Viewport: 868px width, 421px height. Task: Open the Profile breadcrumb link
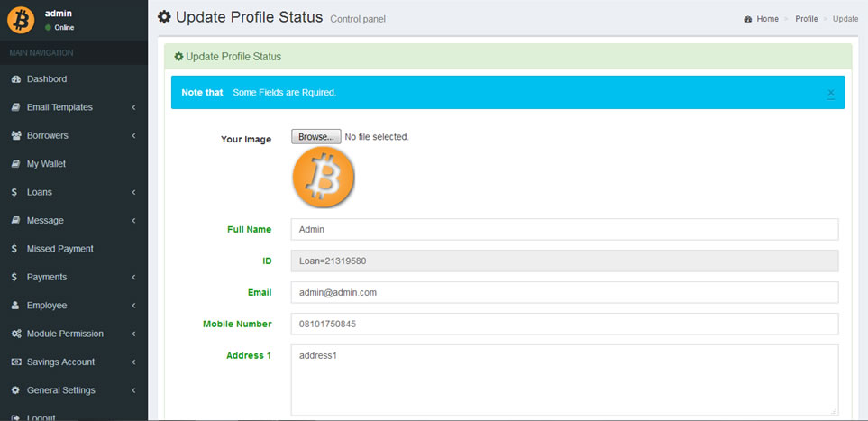806,19
